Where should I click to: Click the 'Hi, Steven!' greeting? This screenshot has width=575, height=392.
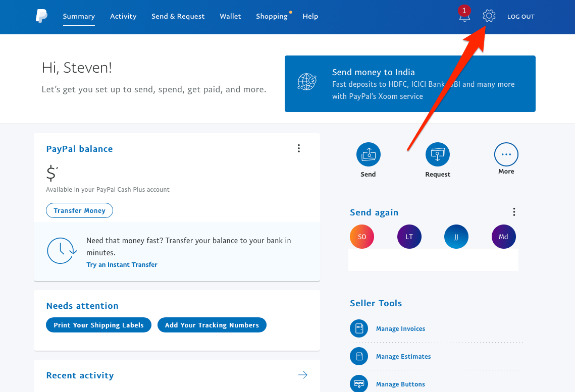77,68
